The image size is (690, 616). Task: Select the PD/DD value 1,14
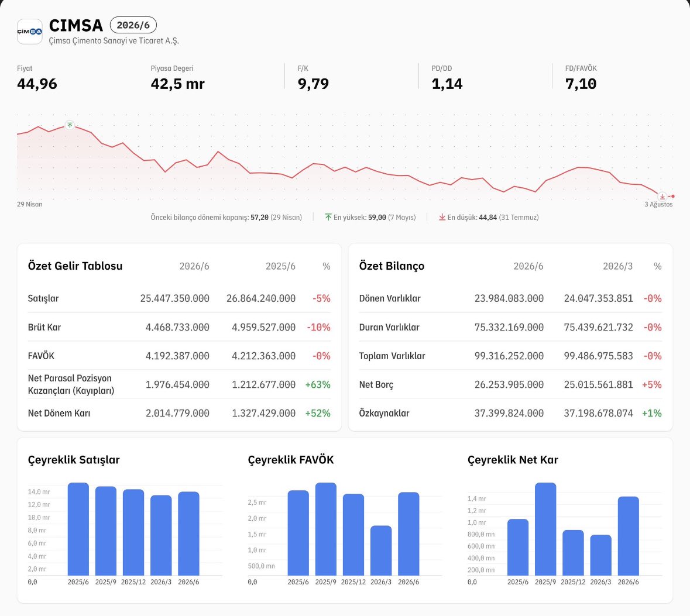[x=447, y=84]
